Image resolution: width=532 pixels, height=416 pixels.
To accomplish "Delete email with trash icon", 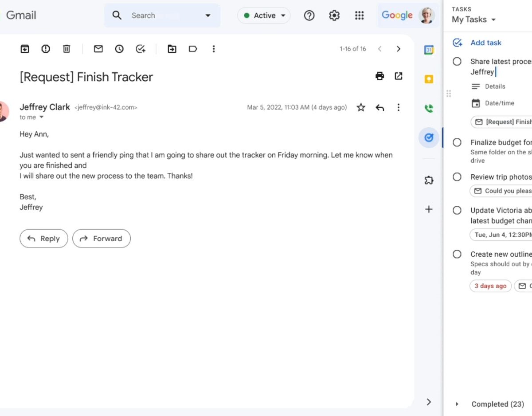I will point(66,49).
